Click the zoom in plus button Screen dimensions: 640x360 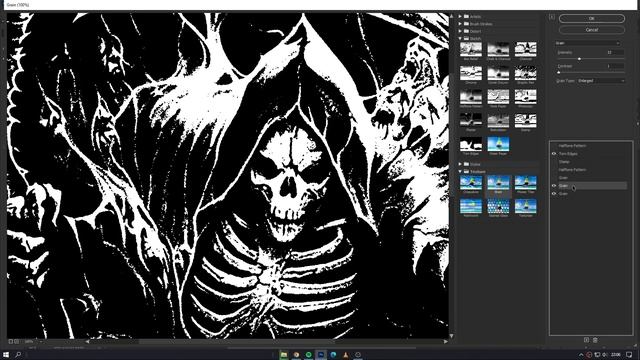point(16,341)
